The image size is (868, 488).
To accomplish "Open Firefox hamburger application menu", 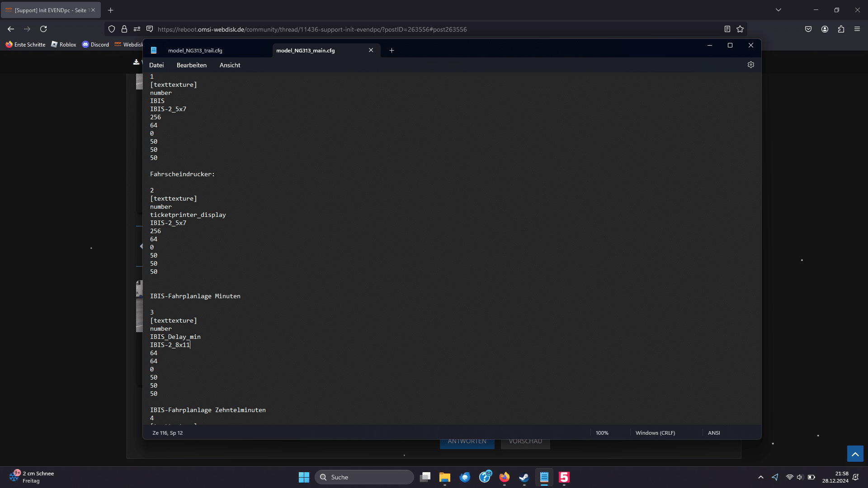I will (x=857, y=29).
